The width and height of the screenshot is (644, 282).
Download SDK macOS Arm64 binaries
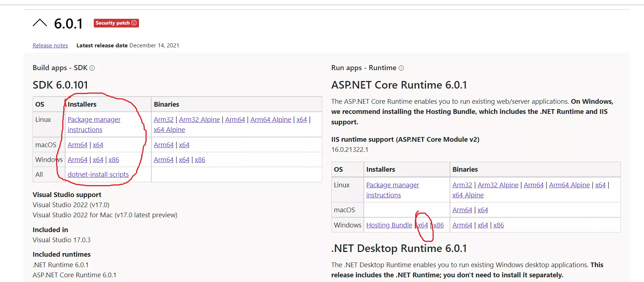(x=164, y=145)
